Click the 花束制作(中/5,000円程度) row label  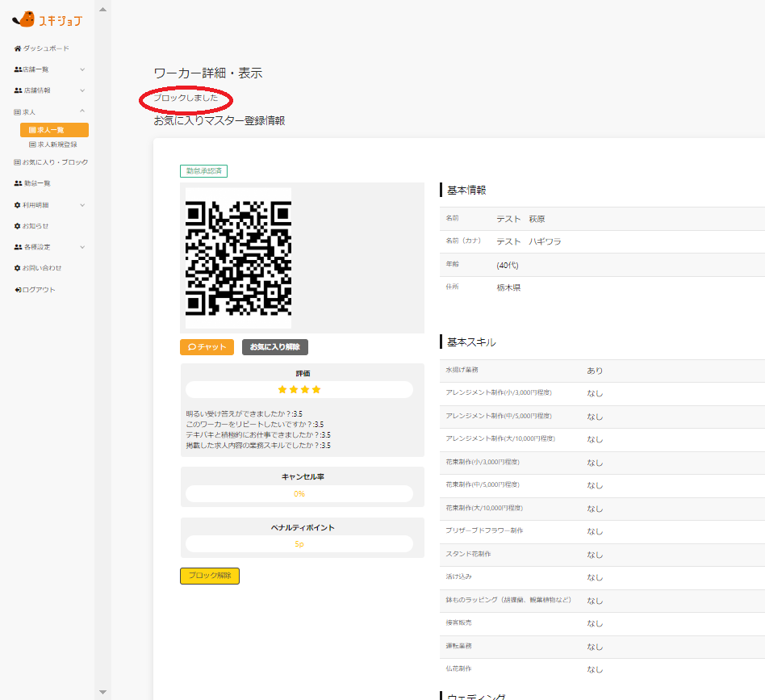483,484
